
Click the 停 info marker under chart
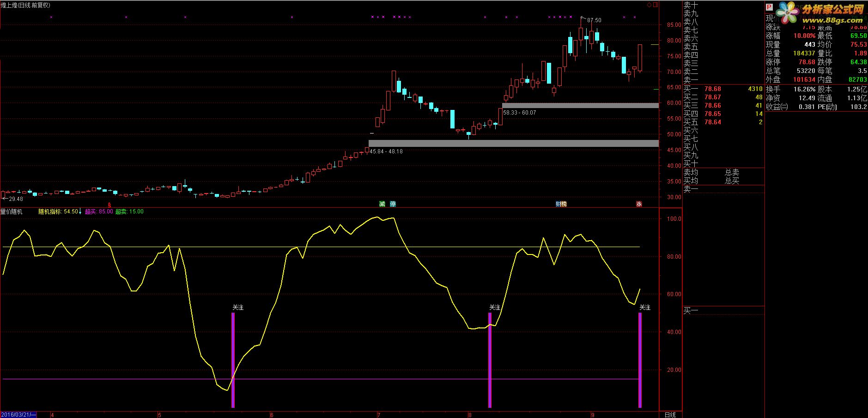click(393, 204)
